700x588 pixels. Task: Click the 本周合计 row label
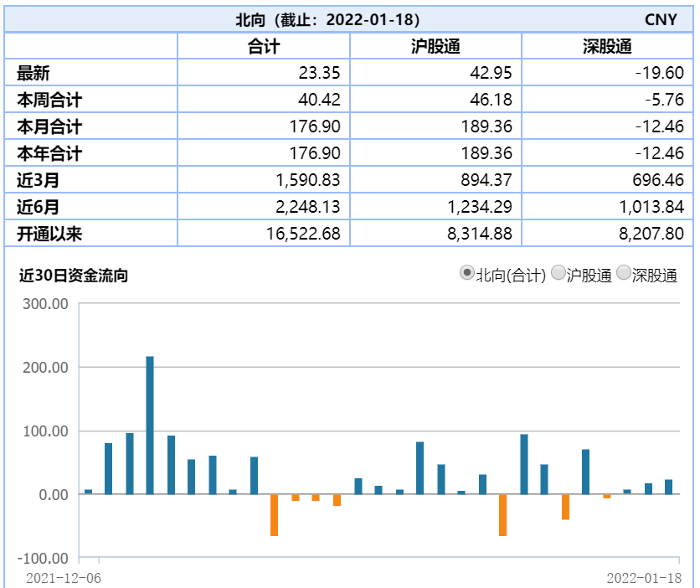49,100
